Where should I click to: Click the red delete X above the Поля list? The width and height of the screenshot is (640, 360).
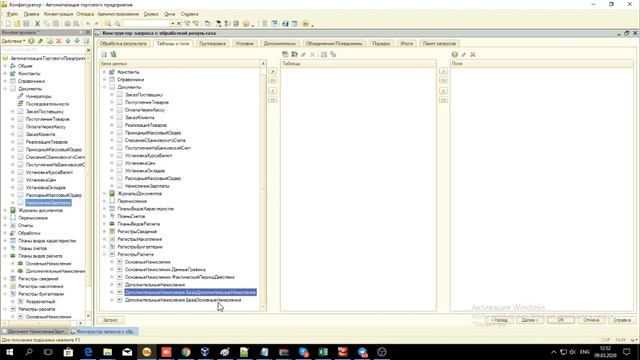[473, 54]
